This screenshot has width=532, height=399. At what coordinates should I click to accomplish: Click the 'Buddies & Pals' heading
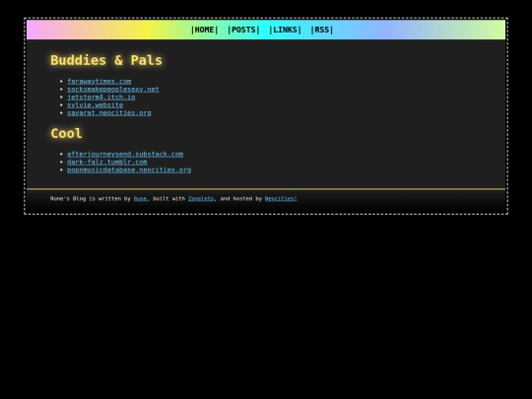tap(106, 60)
